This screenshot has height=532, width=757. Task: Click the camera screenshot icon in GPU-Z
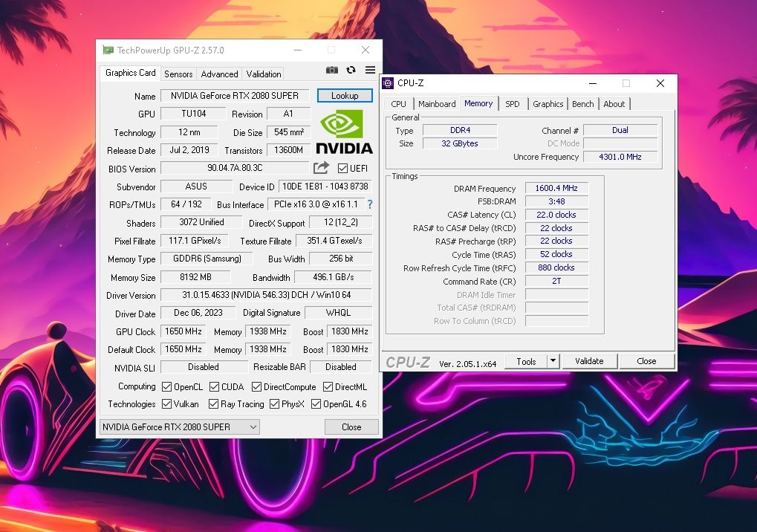pyautogui.click(x=332, y=70)
